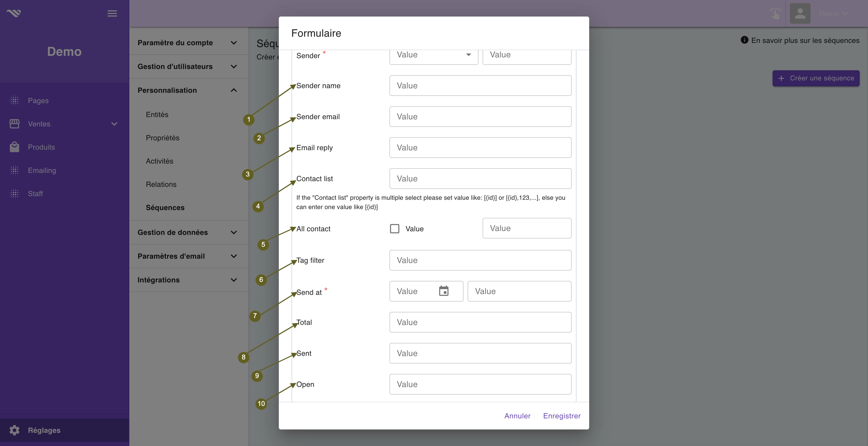Click the Emailing grid icon
This screenshot has width=868, height=446.
point(14,170)
